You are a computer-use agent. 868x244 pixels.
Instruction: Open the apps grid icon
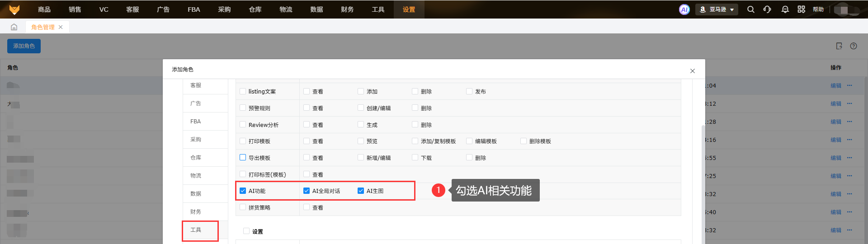[x=802, y=9]
